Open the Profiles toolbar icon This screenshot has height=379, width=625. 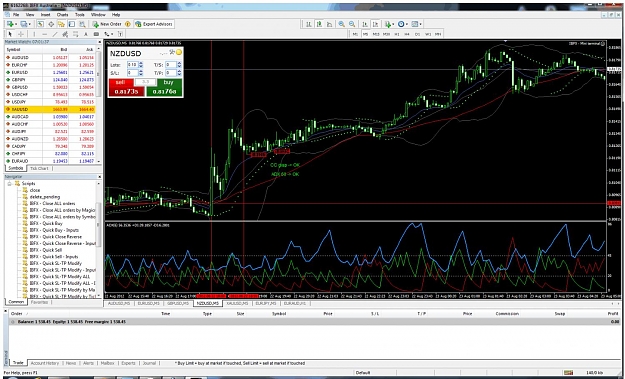(x=24, y=24)
